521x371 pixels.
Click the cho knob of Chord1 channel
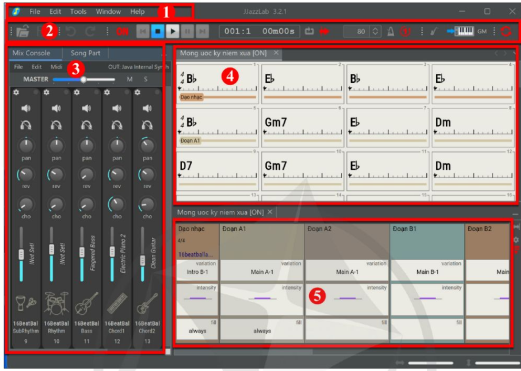pos(117,204)
